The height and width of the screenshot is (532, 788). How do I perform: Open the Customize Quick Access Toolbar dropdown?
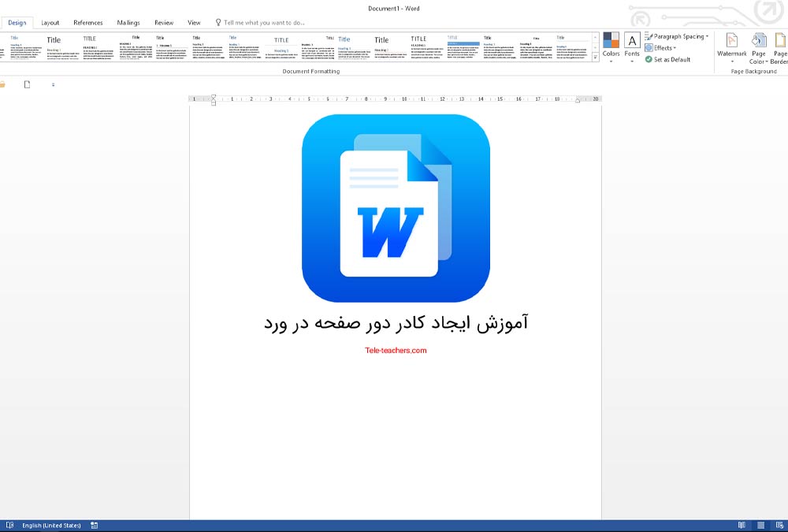[x=54, y=84]
